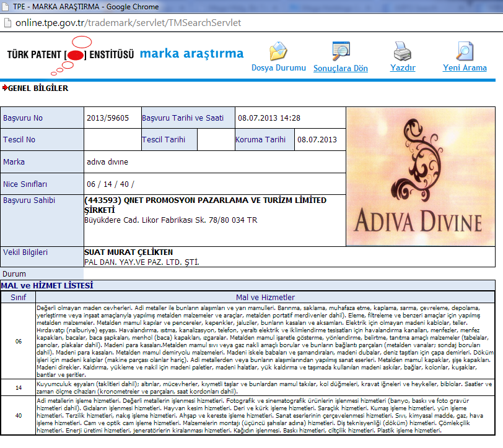The height and width of the screenshot is (448, 503).
Task: Select application number 2013/59605
Action: pyautogui.click(x=107, y=118)
